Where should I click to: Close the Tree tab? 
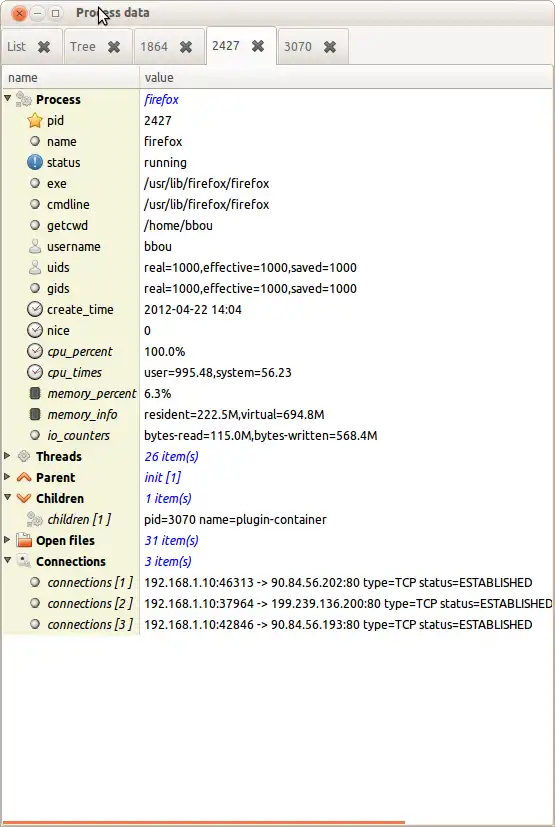click(x=114, y=47)
